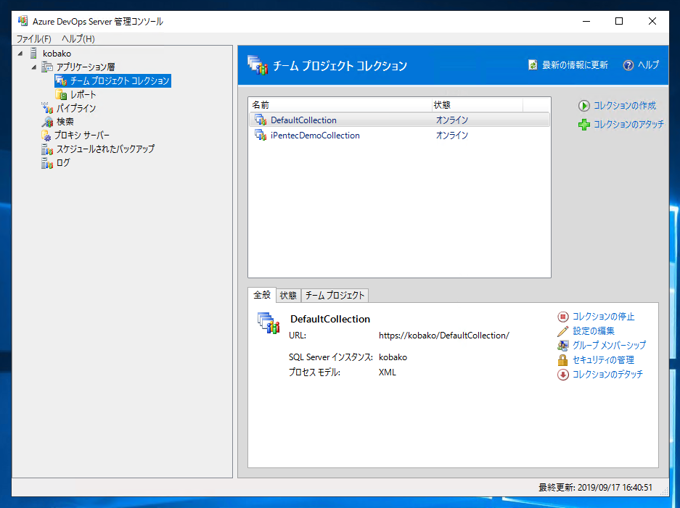Click the 最終更新 timestamp in status bar
This screenshot has height=508, width=680.
[x=595, y=487]
